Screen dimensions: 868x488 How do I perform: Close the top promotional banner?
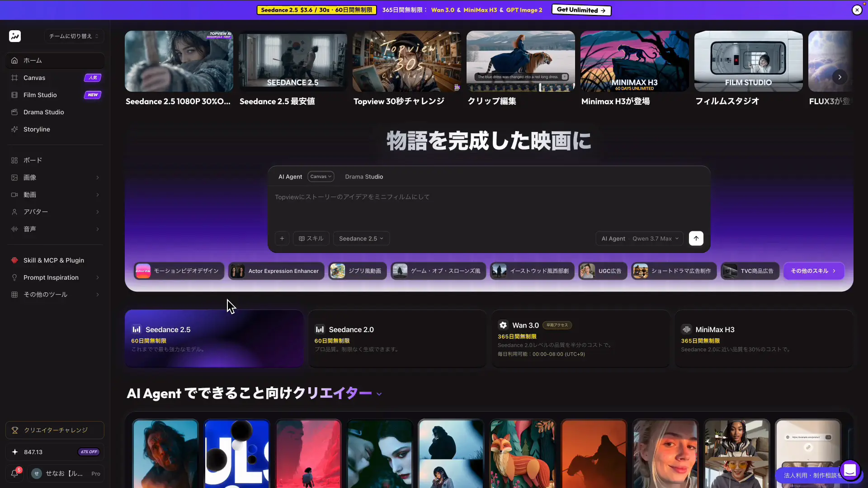(857, 10)
